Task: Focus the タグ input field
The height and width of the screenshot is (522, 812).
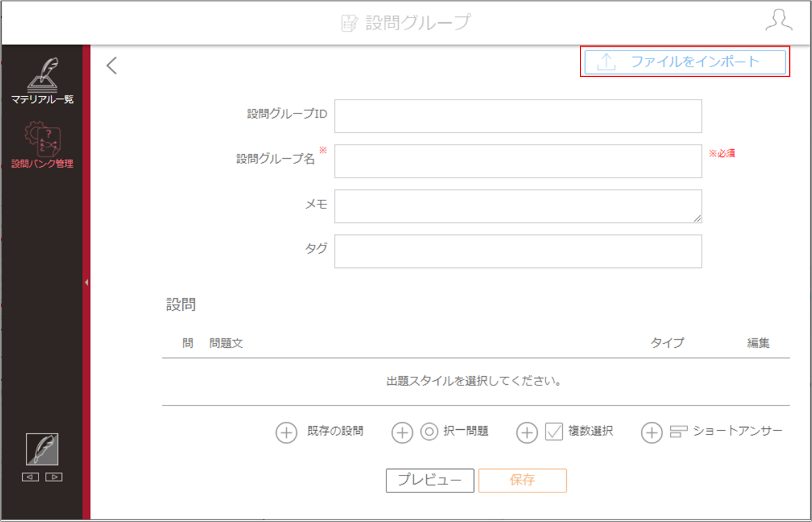Action: click(x=518, y=251)
